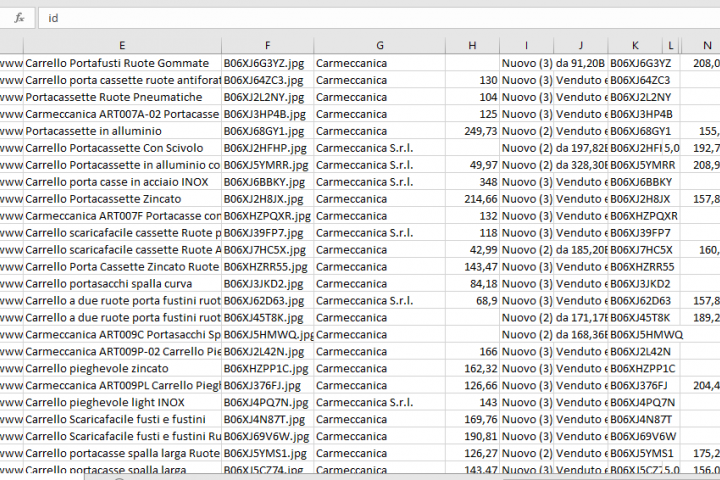
Task: Click column K cell 'B06XJ69V6W'
Action: 636,436
